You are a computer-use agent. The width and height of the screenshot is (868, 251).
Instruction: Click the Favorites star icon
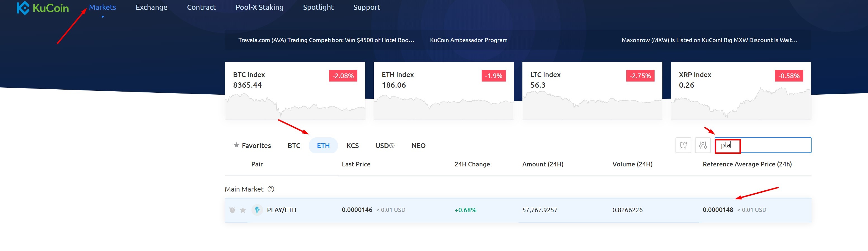point(236,145)
